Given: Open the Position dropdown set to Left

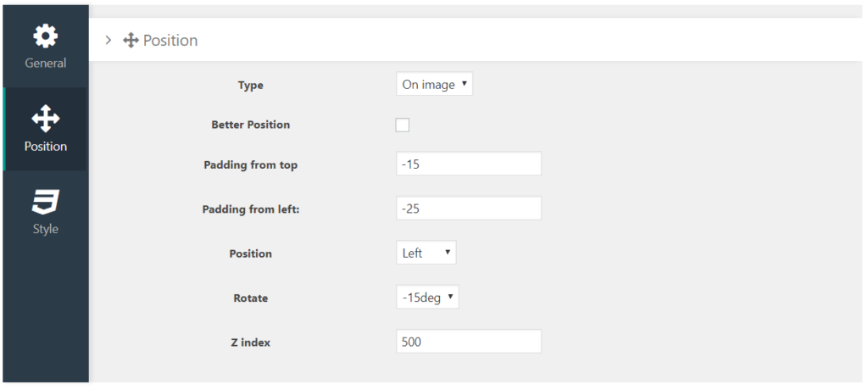Looking at the screenshot, I should 426,253.
